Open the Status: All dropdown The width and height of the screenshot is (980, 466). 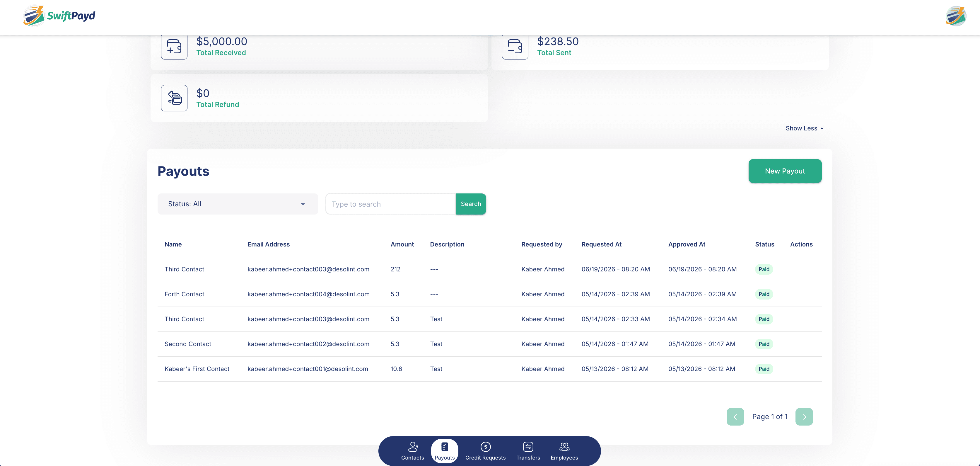238,204
